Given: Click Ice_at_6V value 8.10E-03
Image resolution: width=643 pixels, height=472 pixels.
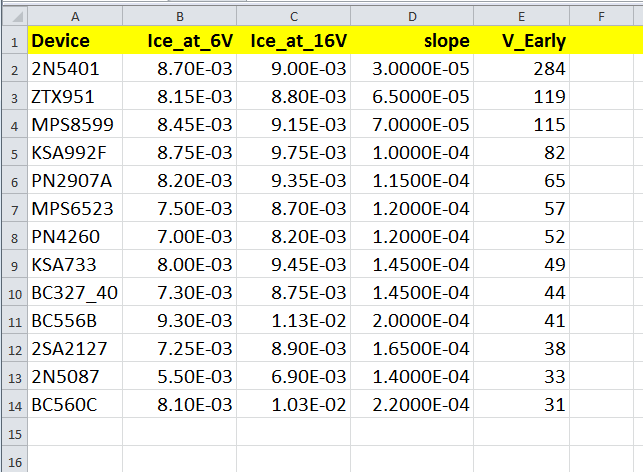Looking at the screenshot, I should click(180, 404).
